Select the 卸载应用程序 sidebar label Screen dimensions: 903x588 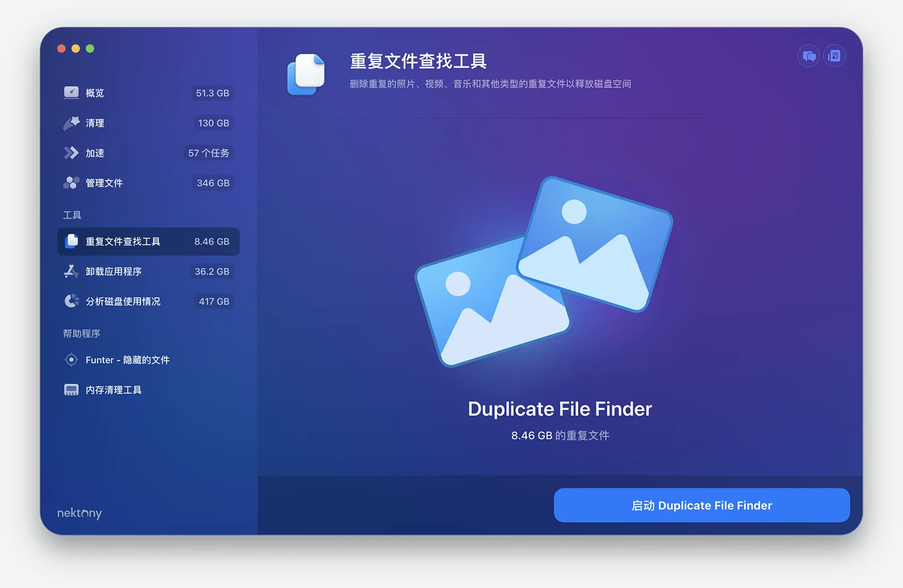click(x=113, y=271)
